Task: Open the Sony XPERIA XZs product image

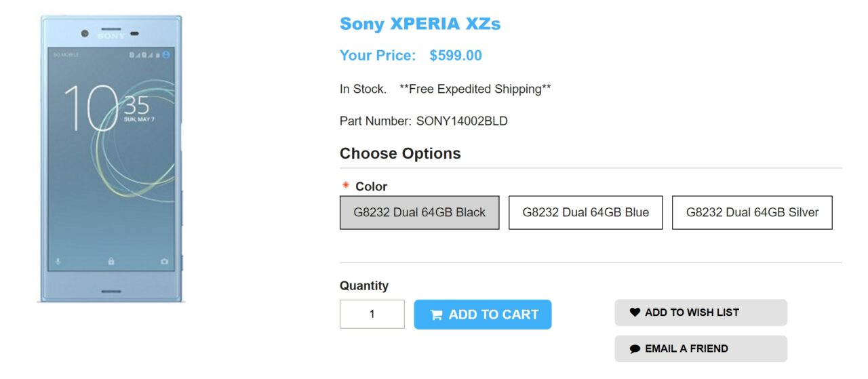Action: 111,158
